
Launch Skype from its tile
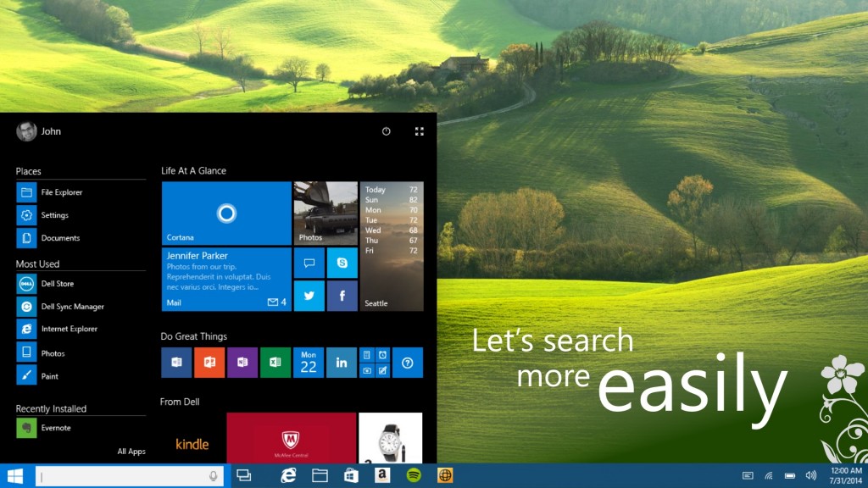click(342, 263)
